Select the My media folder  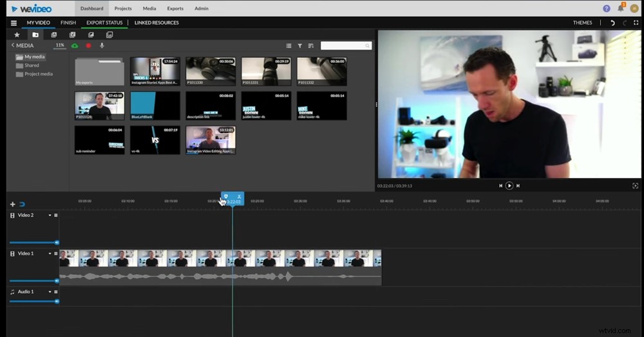pos(30,57)
